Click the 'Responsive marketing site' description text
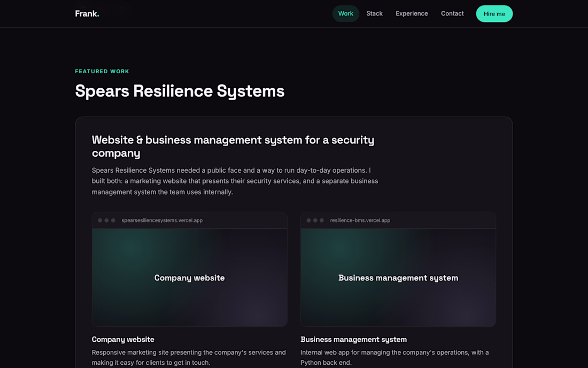 click(189, 357)
